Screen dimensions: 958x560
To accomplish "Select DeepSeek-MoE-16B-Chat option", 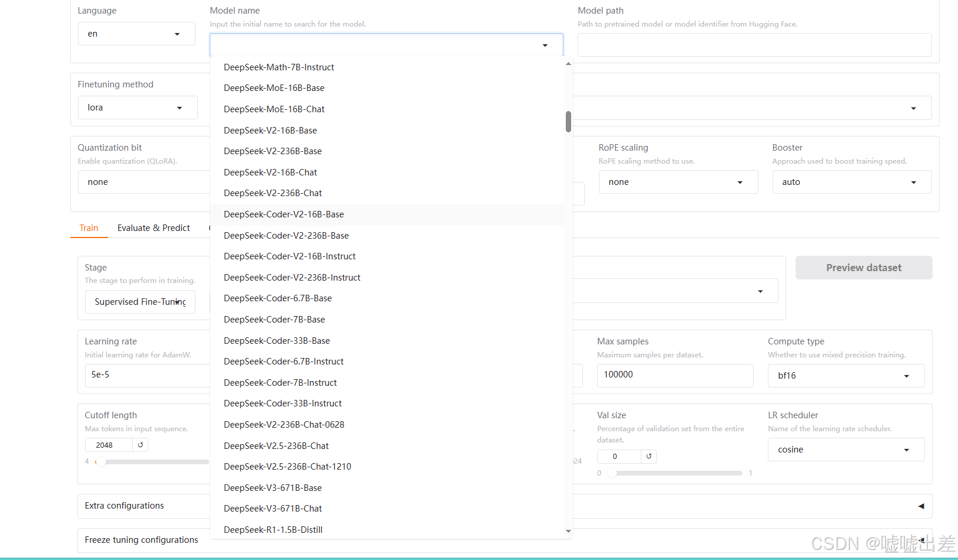I will [387, 109].
